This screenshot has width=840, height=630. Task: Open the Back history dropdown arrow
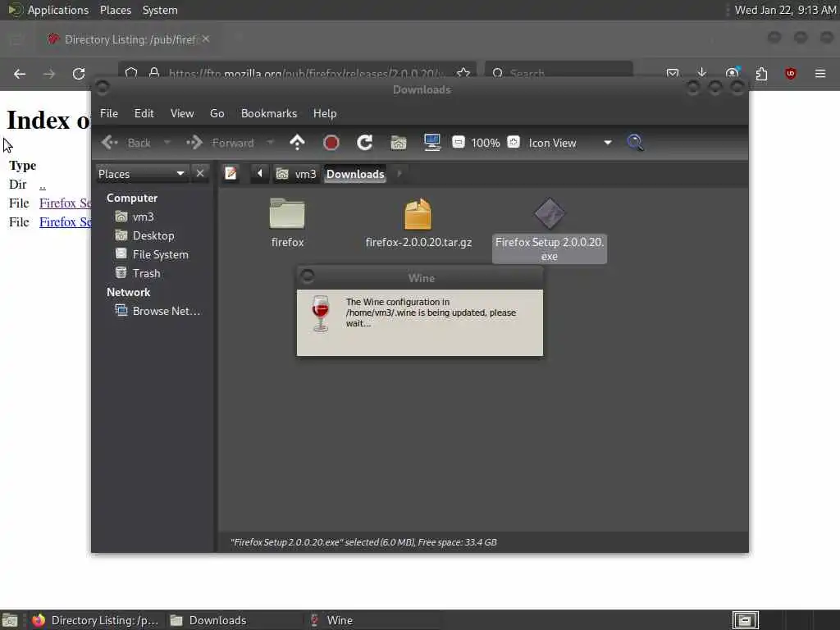point(167,143)
